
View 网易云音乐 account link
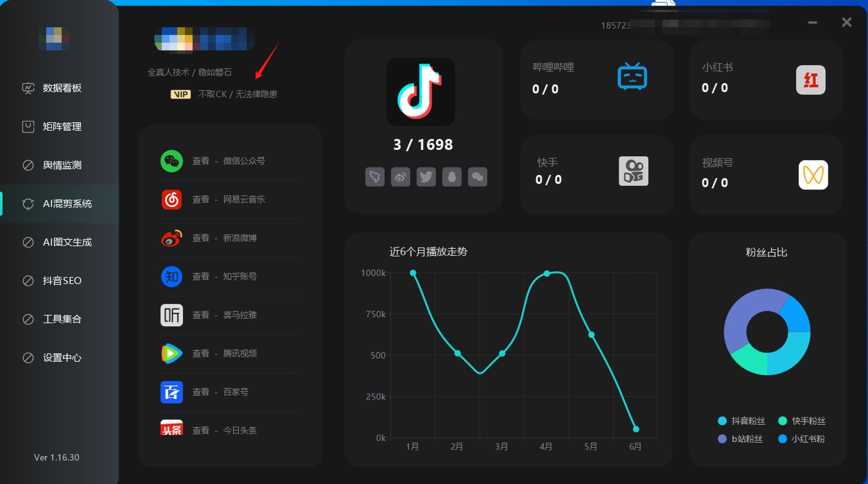(x=229, y=199)
